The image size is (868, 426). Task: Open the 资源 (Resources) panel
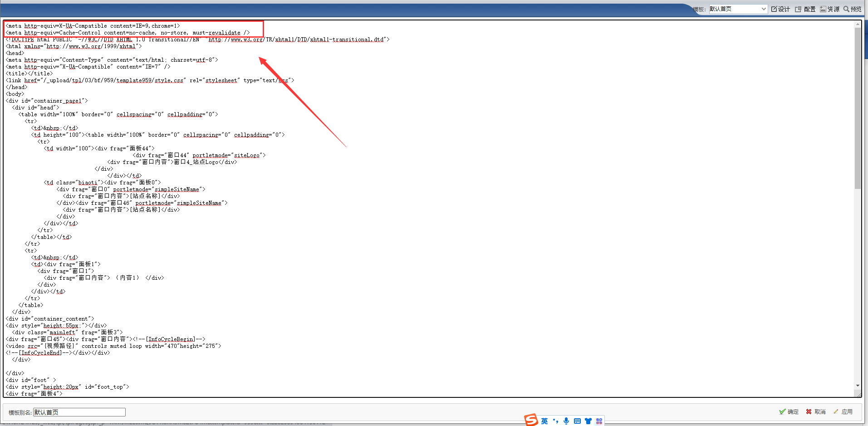pyautogui.click(x=829, y=9)
